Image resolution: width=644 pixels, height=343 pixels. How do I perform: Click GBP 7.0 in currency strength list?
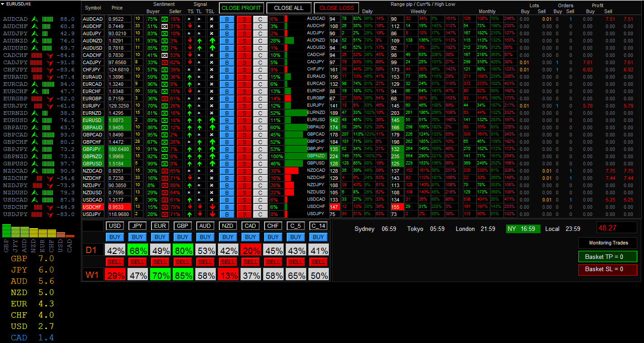click(x=33, y=258)
